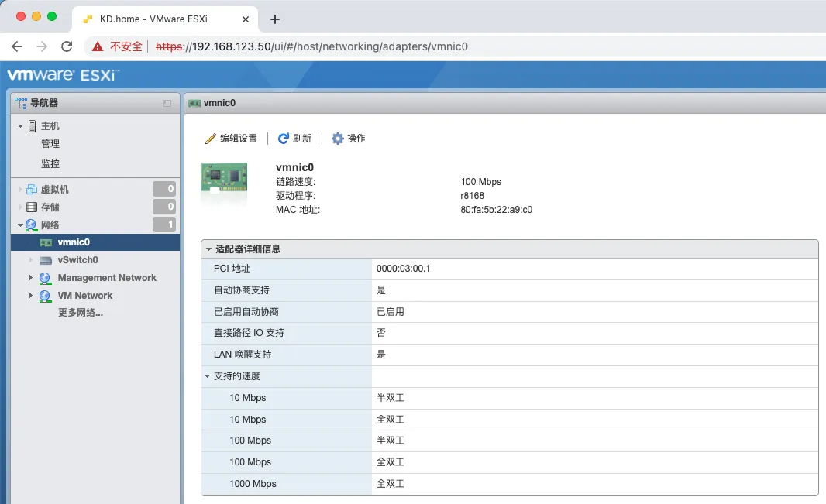Click the large NIC card image
The height and width of the screenshot is (504, 826).
click(x=224, y=178)
